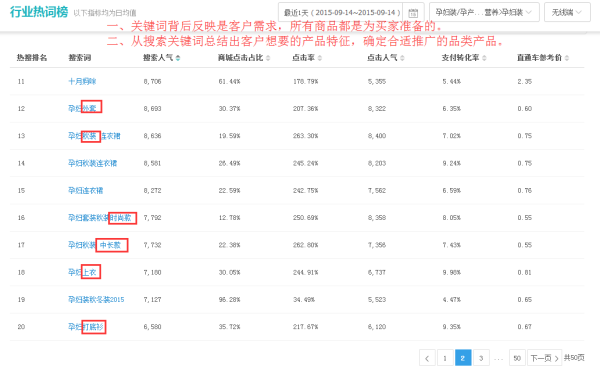Click the 下一页 next page button

tap(545, 358)
